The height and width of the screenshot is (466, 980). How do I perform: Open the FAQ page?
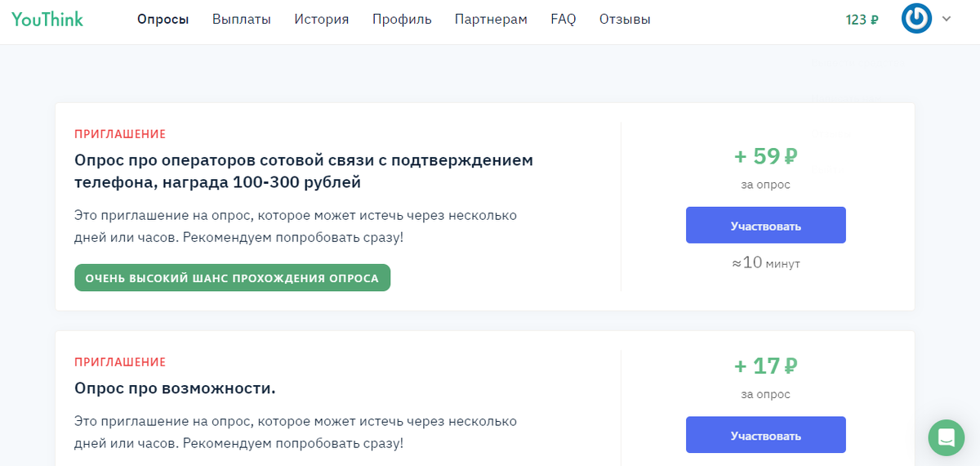tap(563, 20)
